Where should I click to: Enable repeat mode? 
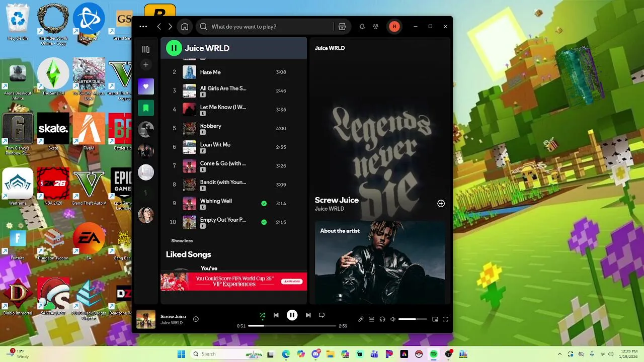tap(321, 315)
